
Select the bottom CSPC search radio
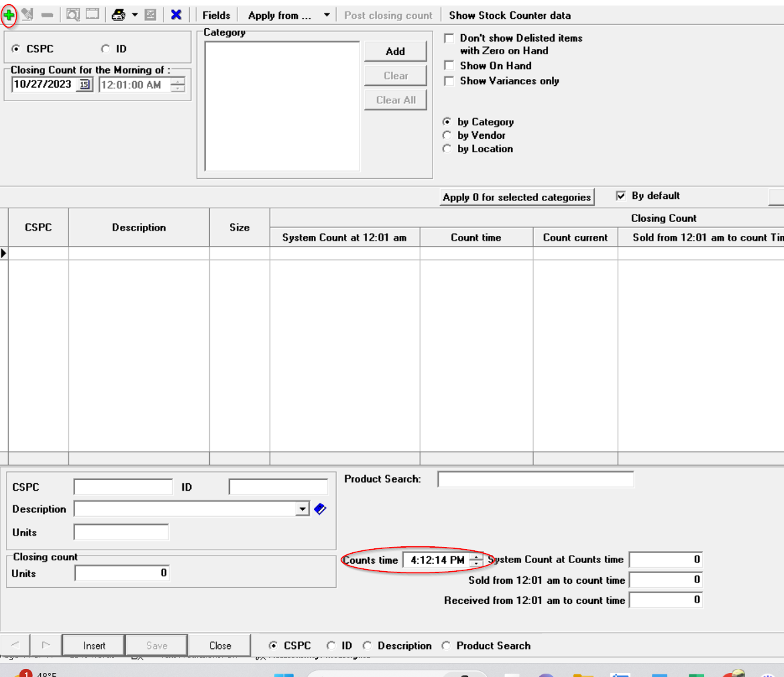[x=273, y=645]
